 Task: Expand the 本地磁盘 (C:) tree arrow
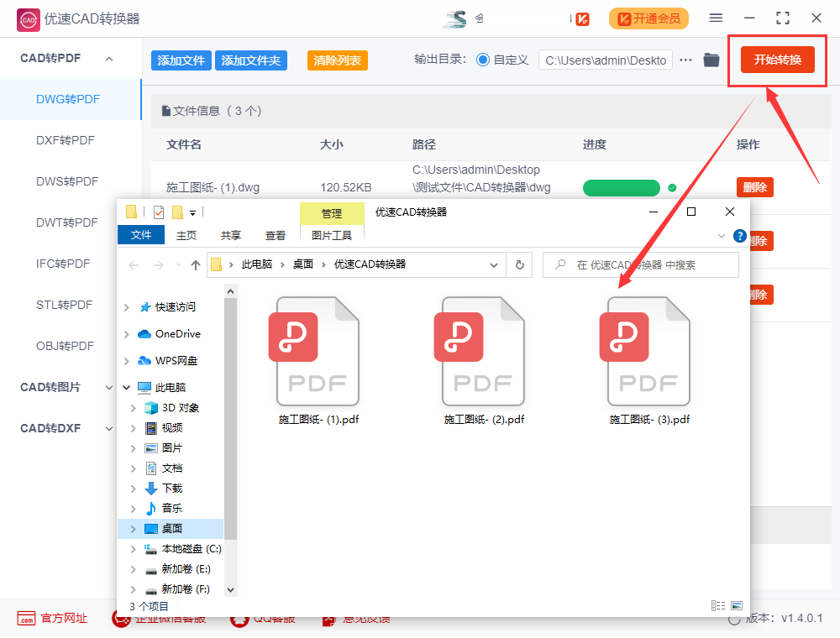pos(134,549)
